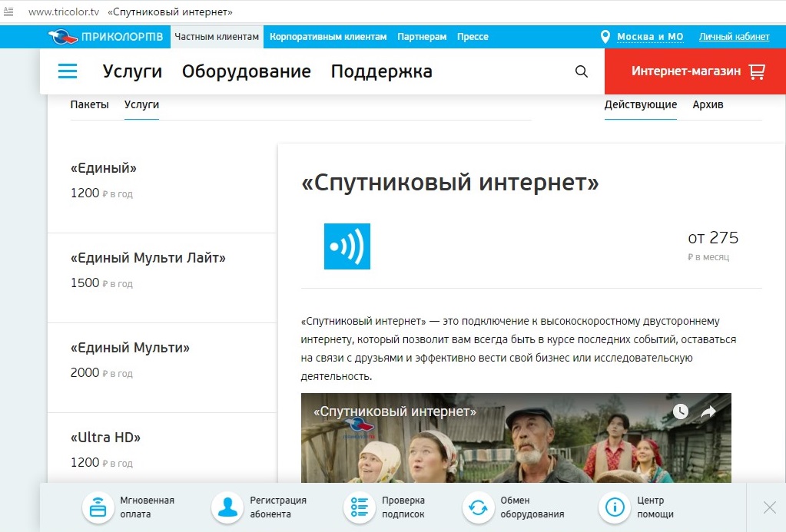The height and width of the screenshot is (532, 786).
Task: Click Обмен оборудования label
Action: (x=532, y=507)
